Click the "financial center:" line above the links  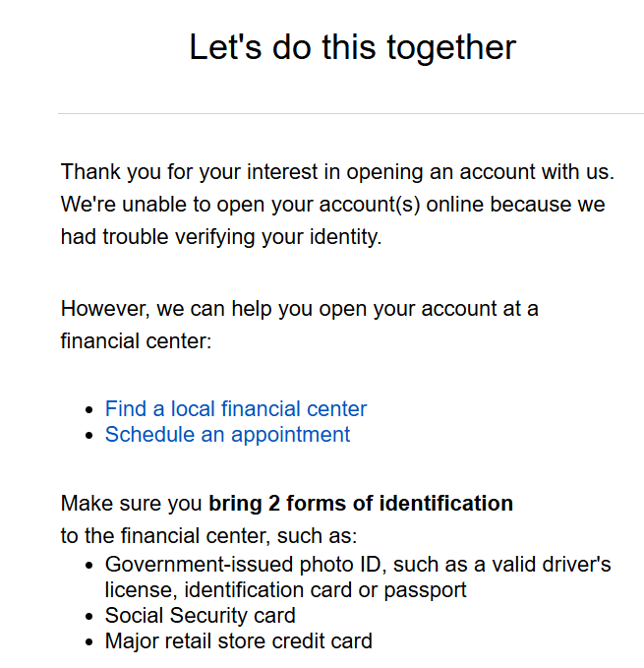click(136, 342)
